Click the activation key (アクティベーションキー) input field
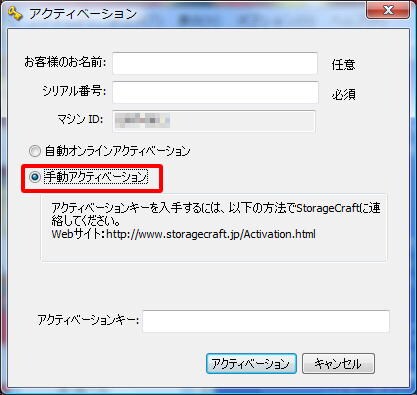 tap(266, 321)
